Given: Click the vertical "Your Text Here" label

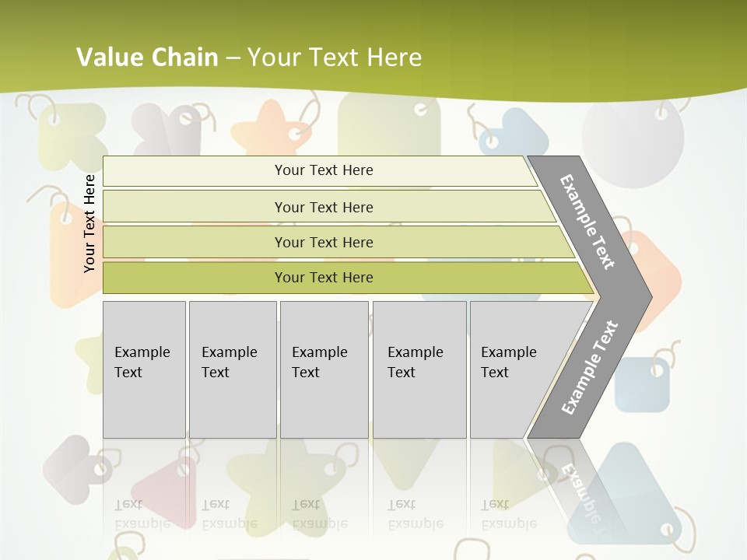Looking at the screenshot, I should (89, 223).
